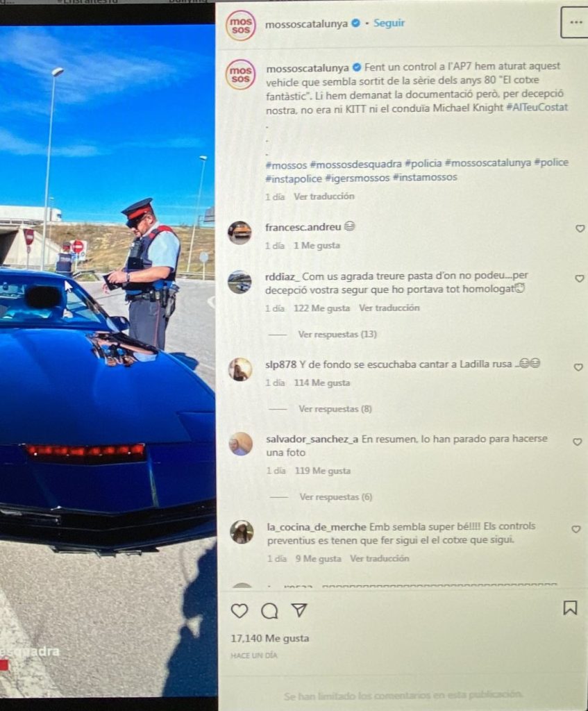Like francesc.andreu's comment
This screenshot has height=711, width=588.
[x=580, y=228]
